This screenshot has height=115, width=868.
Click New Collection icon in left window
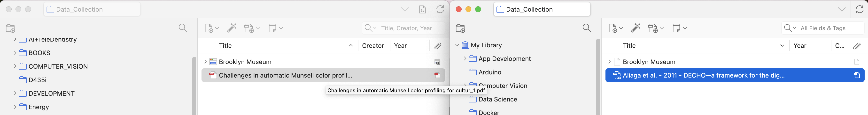pos(10,29)
